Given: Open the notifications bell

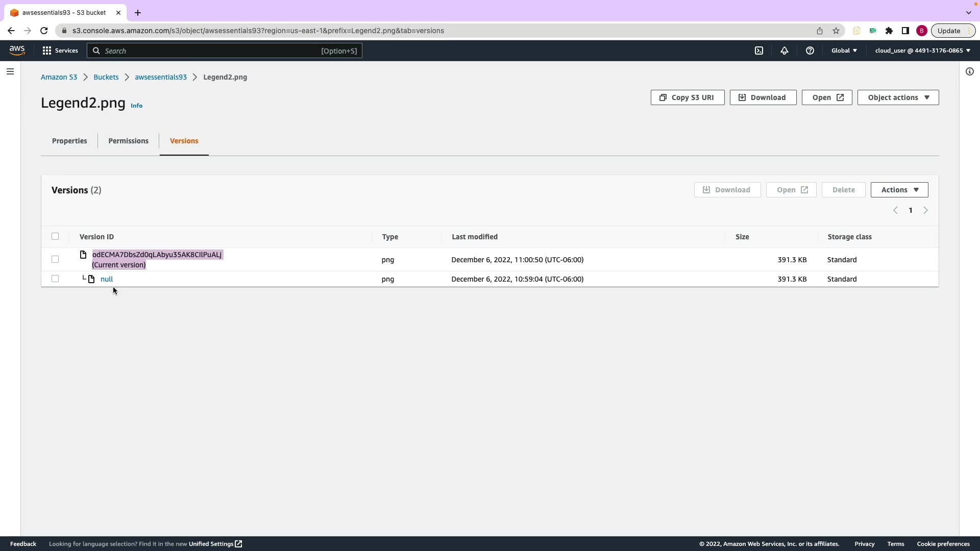Looking at the screenshot, I should 785,51.
